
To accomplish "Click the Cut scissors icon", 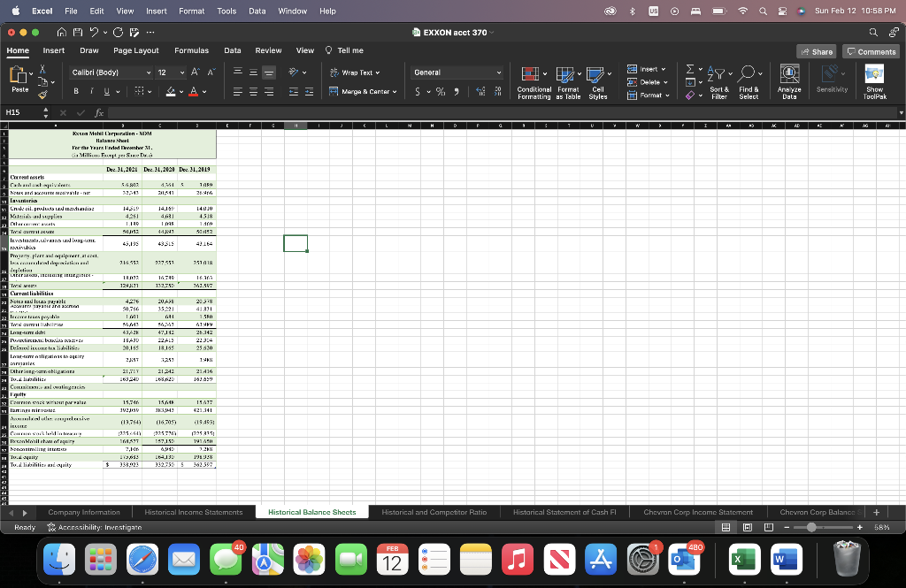I will tap(42, 69).
